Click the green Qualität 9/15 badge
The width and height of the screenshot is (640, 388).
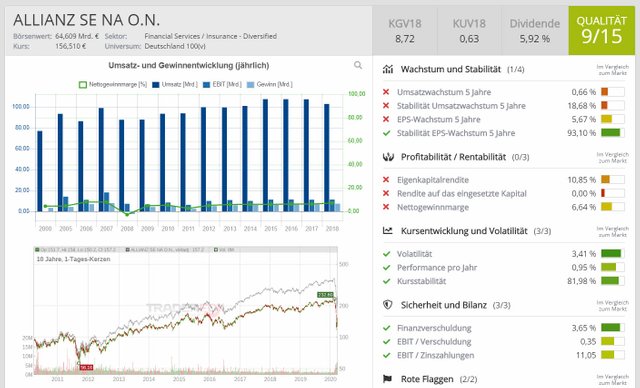pos(602,31)
